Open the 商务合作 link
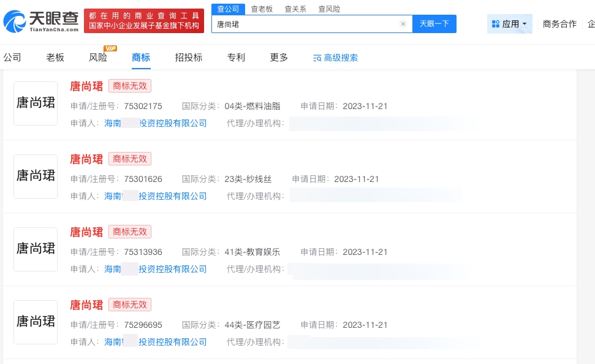Screen dimensions: 595x364 559,24
